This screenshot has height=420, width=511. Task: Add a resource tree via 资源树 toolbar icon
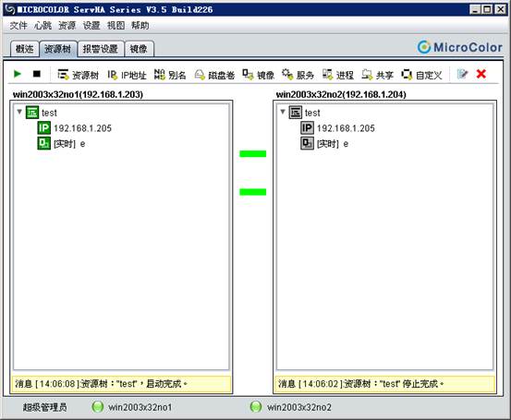click(63, 74)
